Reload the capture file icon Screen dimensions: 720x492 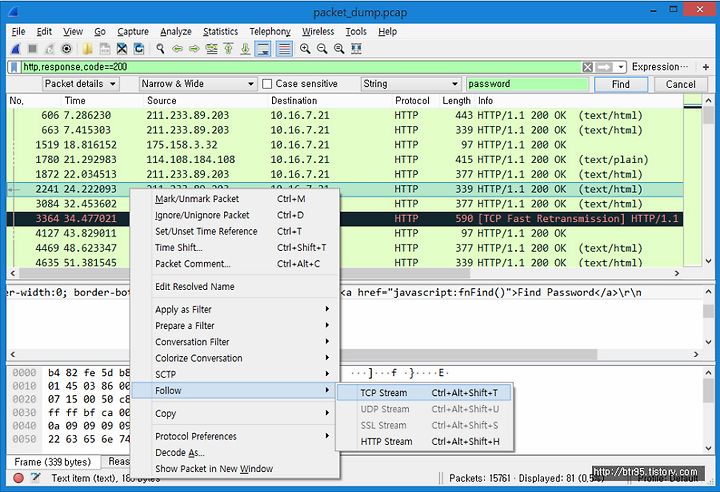(139, 49)
